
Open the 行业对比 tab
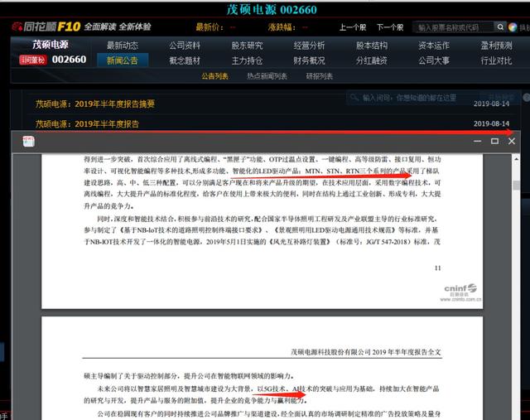click(497, 60)
